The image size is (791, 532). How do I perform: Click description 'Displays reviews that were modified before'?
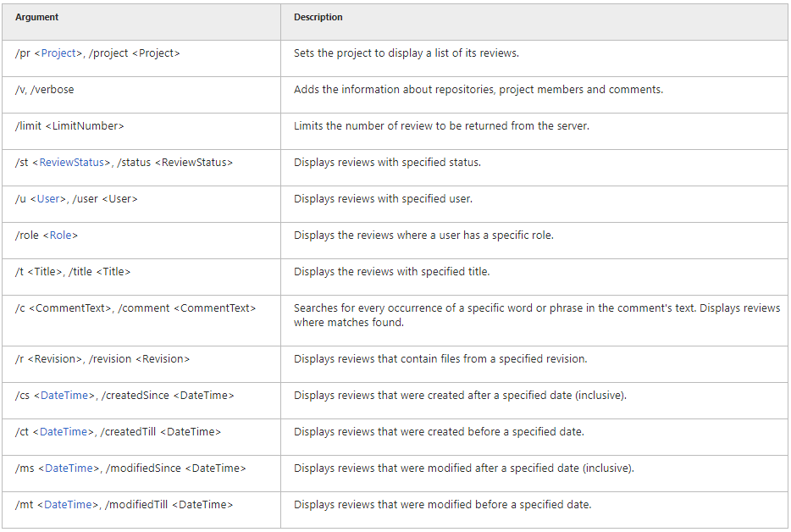[442, 504]
